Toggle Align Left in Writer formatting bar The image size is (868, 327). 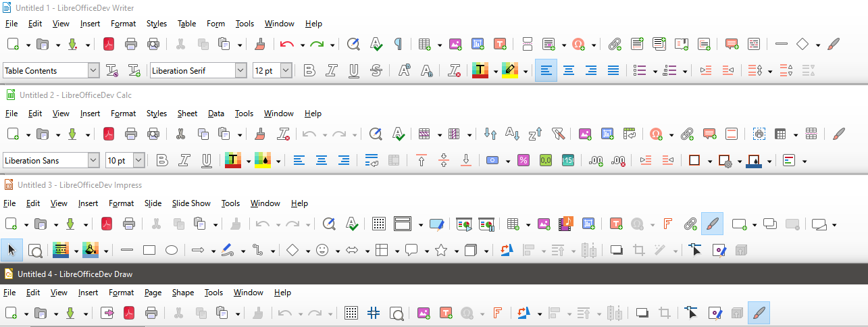(546, 70)
